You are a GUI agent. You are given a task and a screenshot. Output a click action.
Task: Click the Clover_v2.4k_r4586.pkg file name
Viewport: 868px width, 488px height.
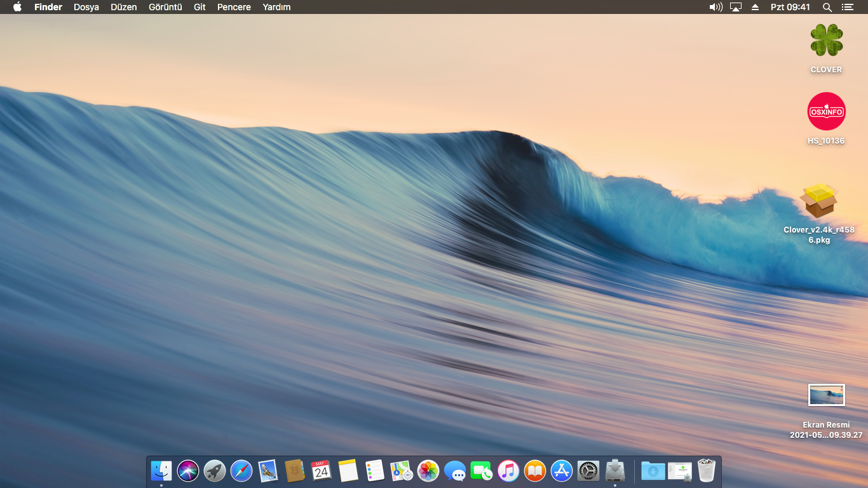pyautogui.click(x=819, y=235)
